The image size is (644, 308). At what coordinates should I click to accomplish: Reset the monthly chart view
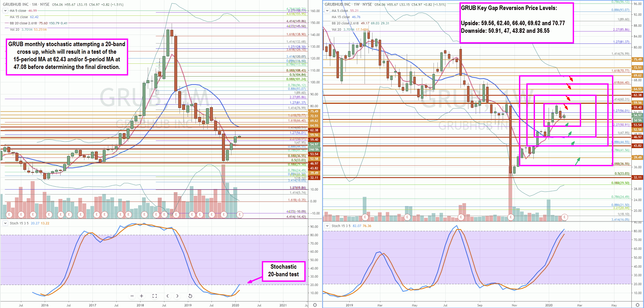pyautogui.click(x=190, y=296)
